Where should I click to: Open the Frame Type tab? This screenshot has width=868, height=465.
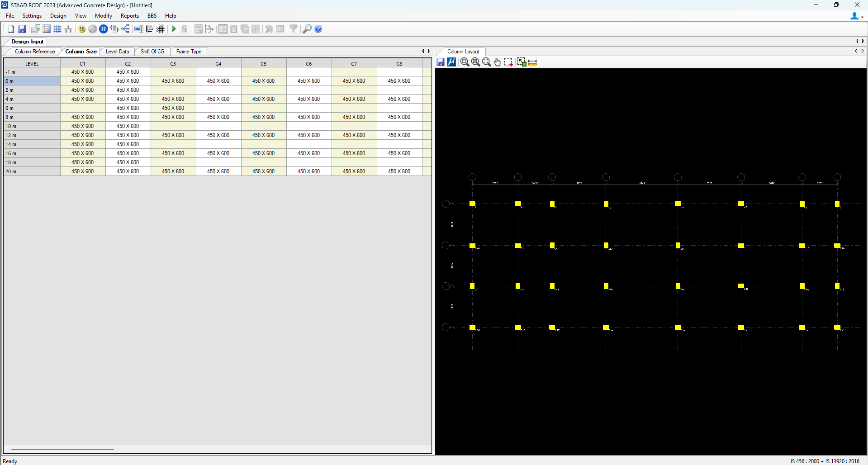[189, 52]
